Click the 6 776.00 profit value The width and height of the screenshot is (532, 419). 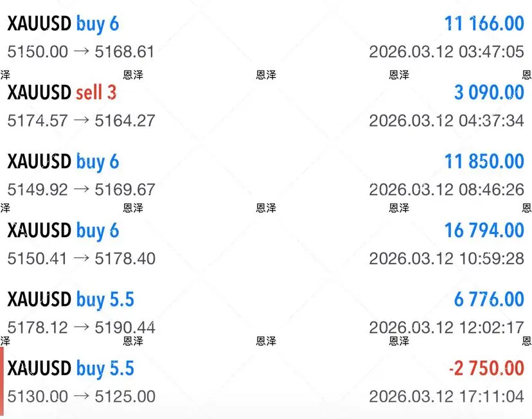pyautogui.click(x=488, y=299)
